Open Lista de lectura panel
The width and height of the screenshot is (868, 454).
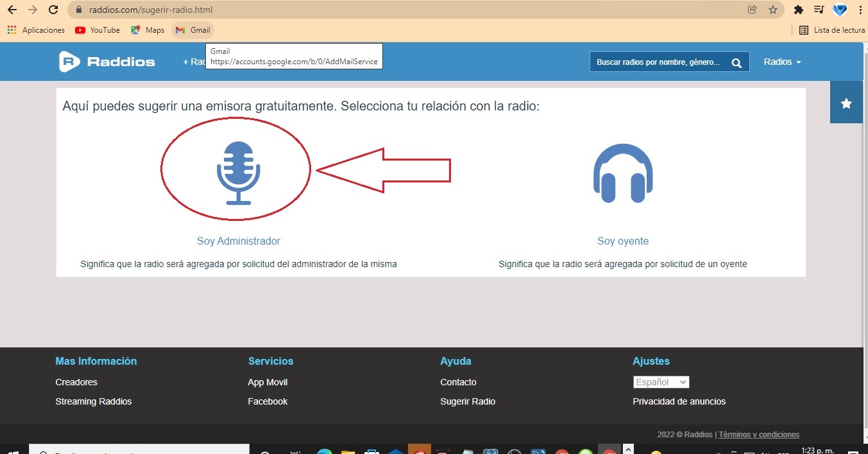point(832,30)
